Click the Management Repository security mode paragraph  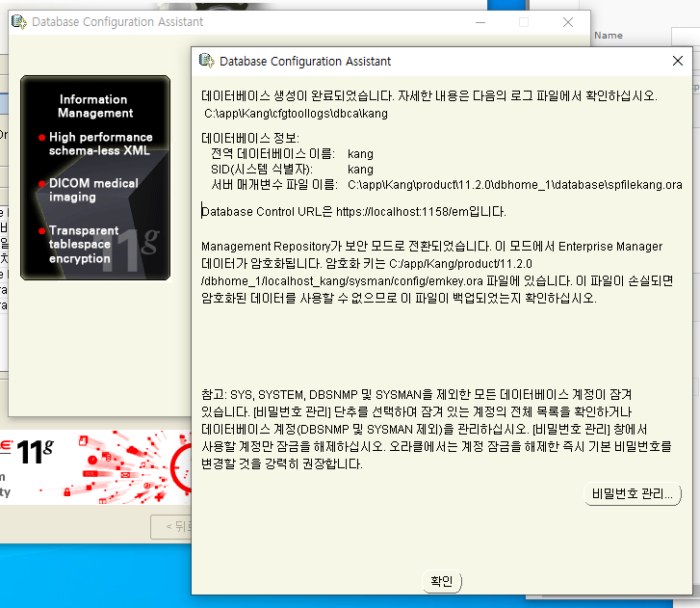437,272
